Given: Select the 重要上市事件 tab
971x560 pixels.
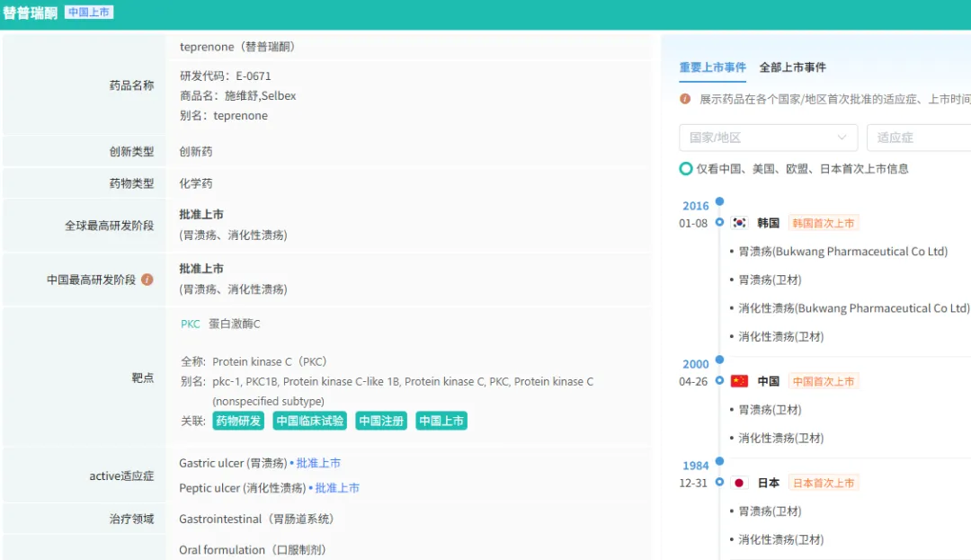Looking at the screenshot, I should (x=712, y=67).
